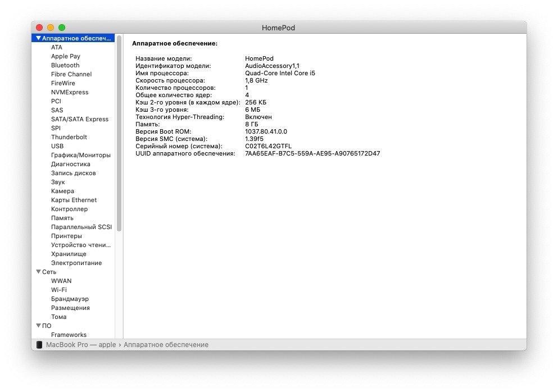
Task: Click the model name value HomePod
Action: (259, 58)
